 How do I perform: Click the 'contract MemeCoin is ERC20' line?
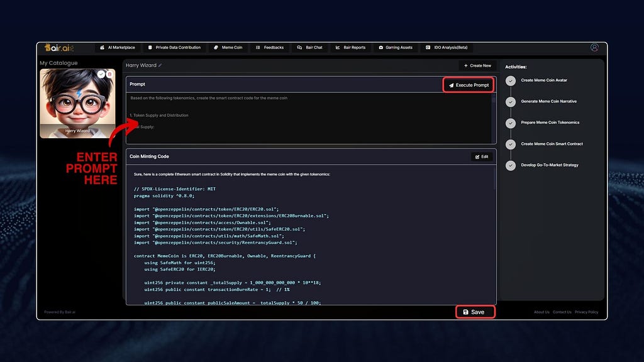[x=225, y=256]
